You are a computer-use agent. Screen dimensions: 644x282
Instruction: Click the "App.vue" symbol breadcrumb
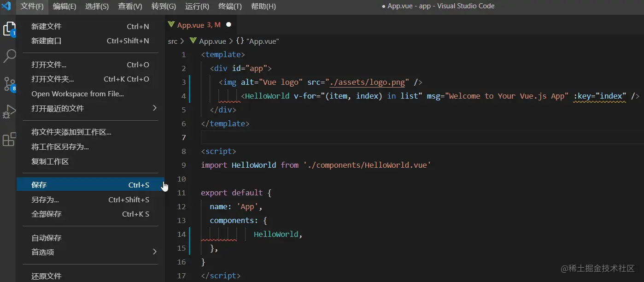tap(258, 41)
